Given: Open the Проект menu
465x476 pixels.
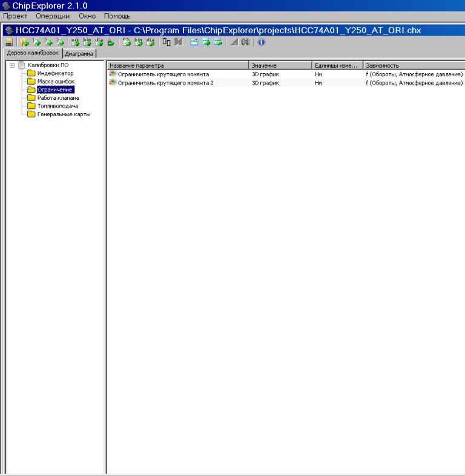Looking at the screenshot, I should (16, 16).
